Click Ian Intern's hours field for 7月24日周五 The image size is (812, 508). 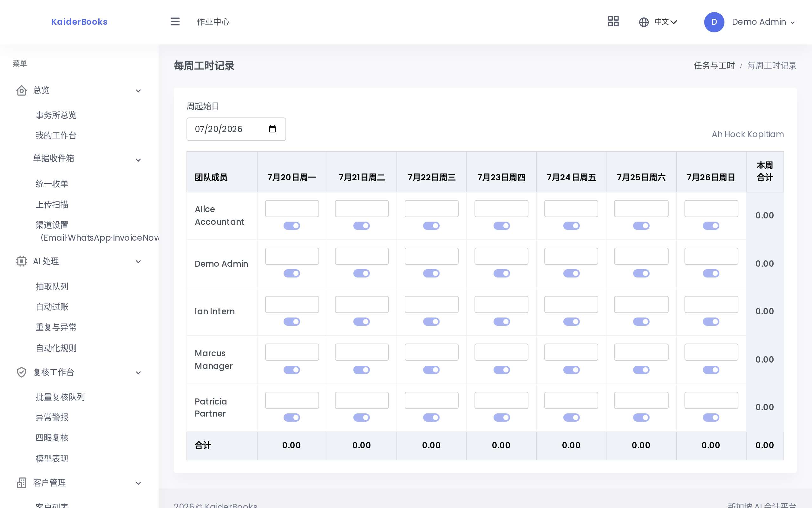[571, 304]
